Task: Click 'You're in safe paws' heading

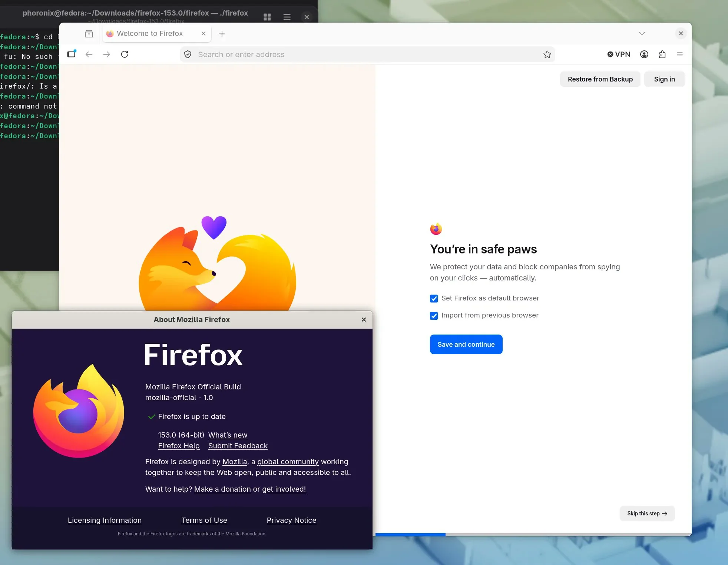Action: pos(483,249)
